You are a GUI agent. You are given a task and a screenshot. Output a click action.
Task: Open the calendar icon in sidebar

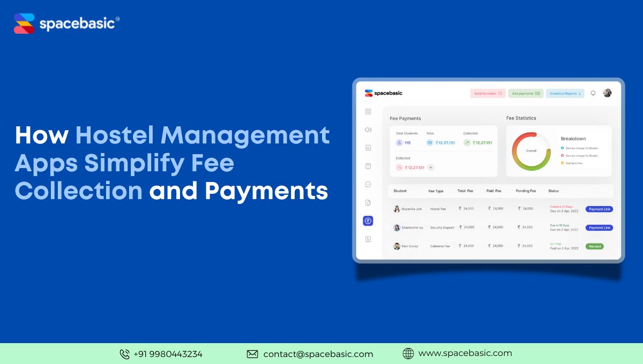[368, 166]
